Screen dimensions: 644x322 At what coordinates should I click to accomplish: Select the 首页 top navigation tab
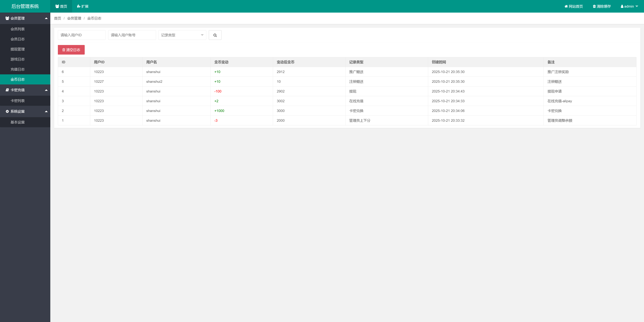click(61, 6)
